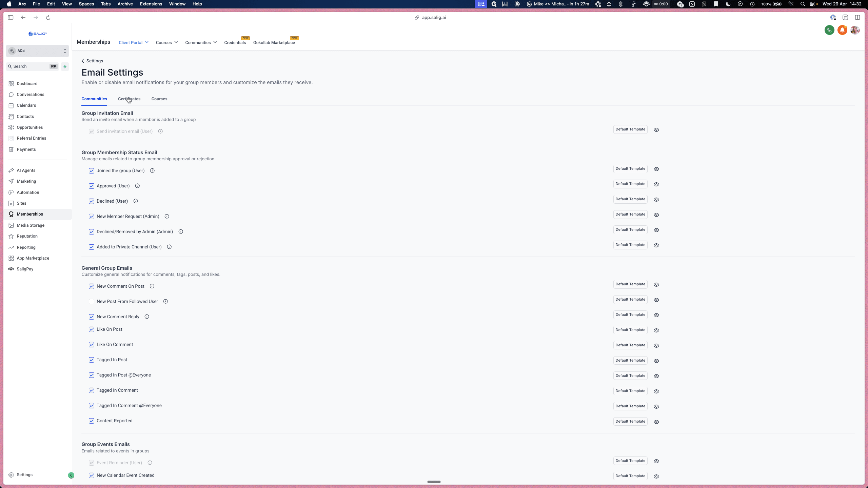Viewport: 868px width, 488px height.
Task: Uncheck Joined the group (User) checkbox
Action: click(92, 170)
